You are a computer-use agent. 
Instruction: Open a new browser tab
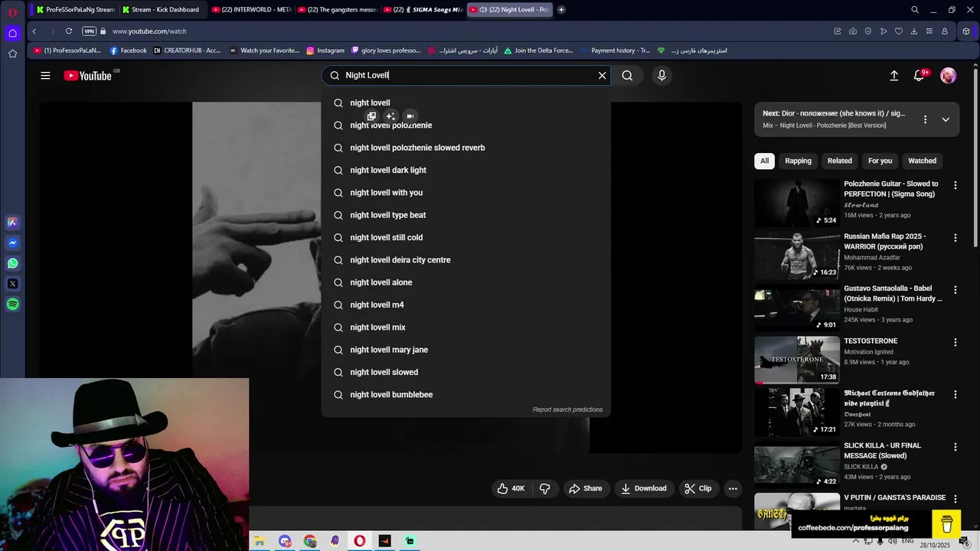561,10
